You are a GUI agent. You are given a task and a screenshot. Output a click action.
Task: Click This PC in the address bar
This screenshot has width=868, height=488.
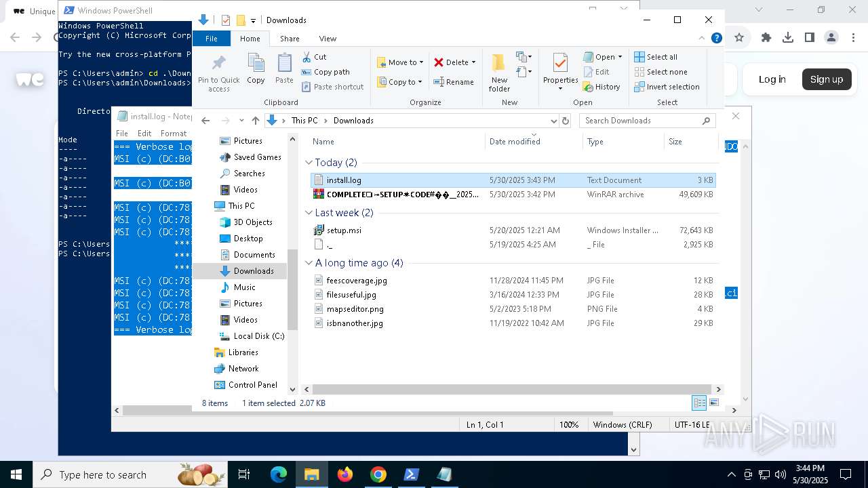(x=304, y=121)
